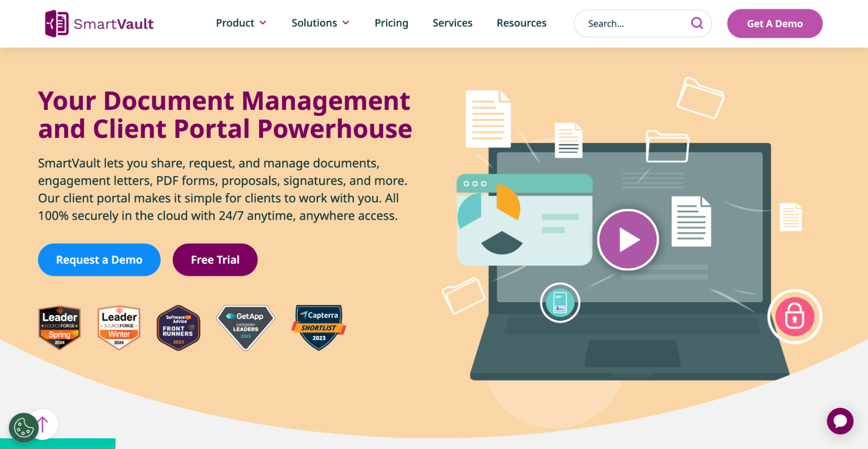The image size is (868, 449).
Task: Click the pink padlock security icon
Action: coord(794,316)
